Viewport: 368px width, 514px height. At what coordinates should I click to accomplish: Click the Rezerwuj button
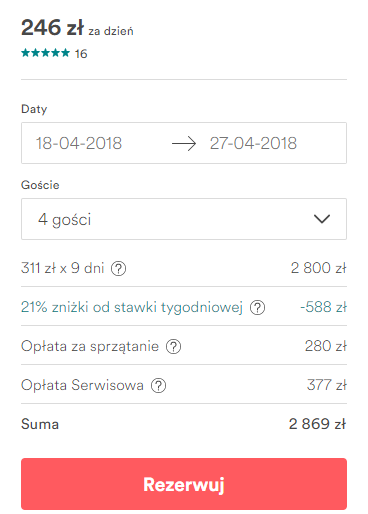click(184, 484)
